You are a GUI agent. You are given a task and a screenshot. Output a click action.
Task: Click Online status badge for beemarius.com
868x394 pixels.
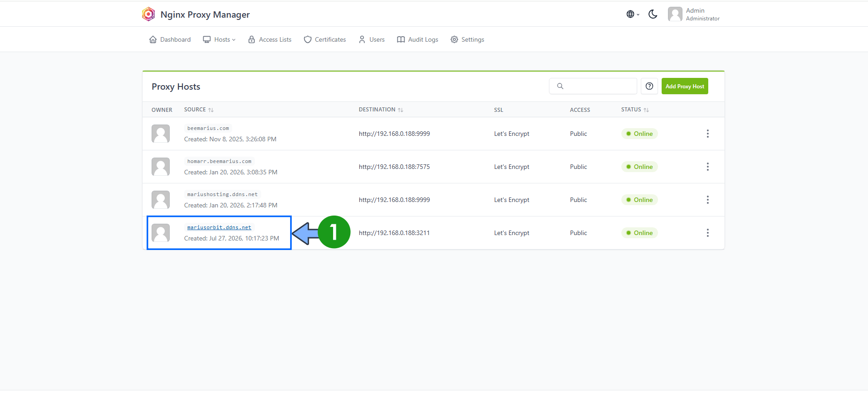(639, 134)
